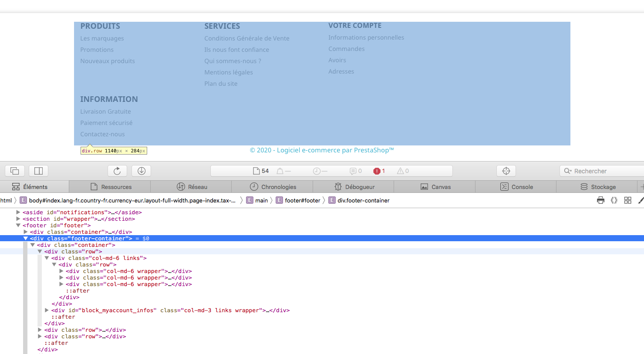Image resolution: width=644 pixels, height=354 pixels.
Task: Click the red error count indicator
Action: (379, 171)
